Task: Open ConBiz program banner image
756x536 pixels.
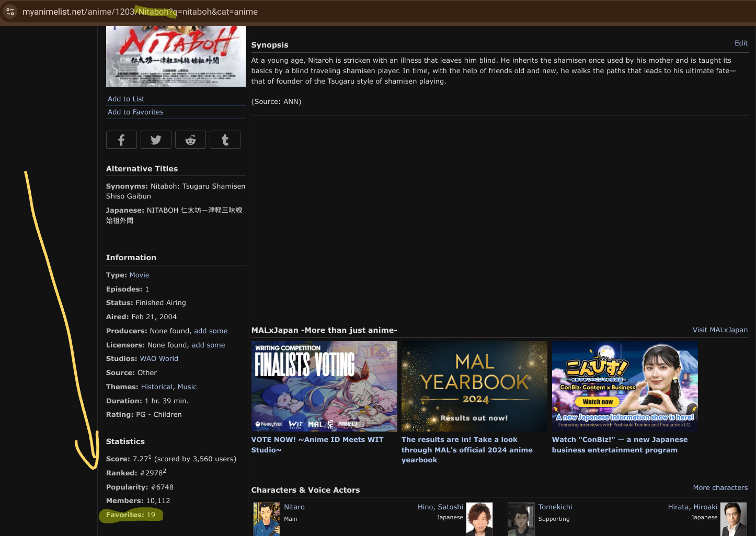Action: tap(625, 386)
